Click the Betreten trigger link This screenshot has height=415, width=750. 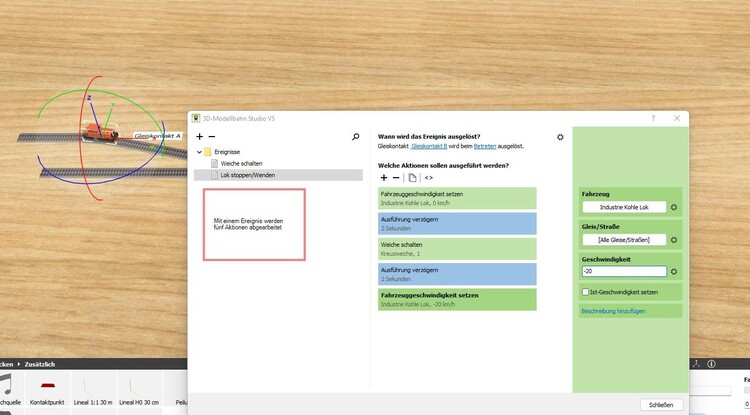tap(485, 146)
